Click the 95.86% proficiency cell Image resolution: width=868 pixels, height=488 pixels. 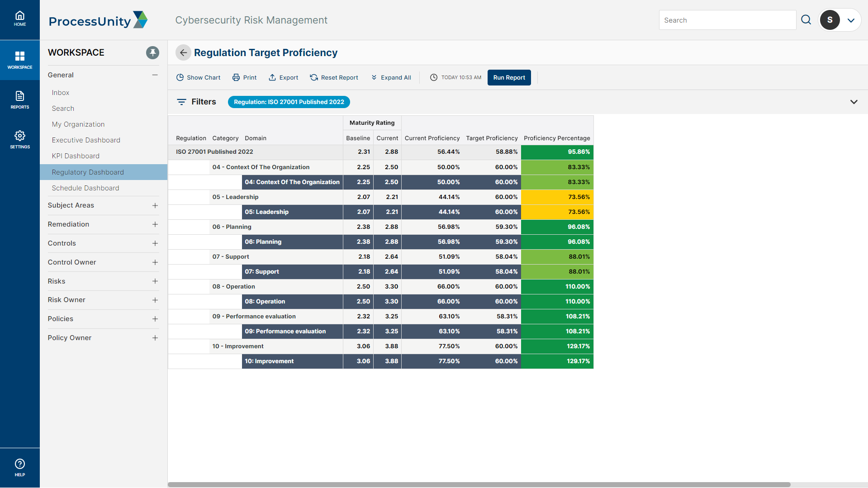(557, 152)
